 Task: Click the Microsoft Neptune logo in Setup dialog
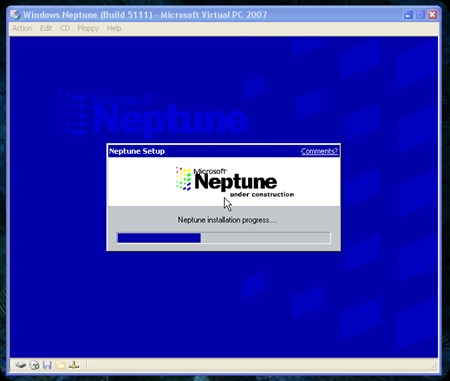[x=235, y=182]
